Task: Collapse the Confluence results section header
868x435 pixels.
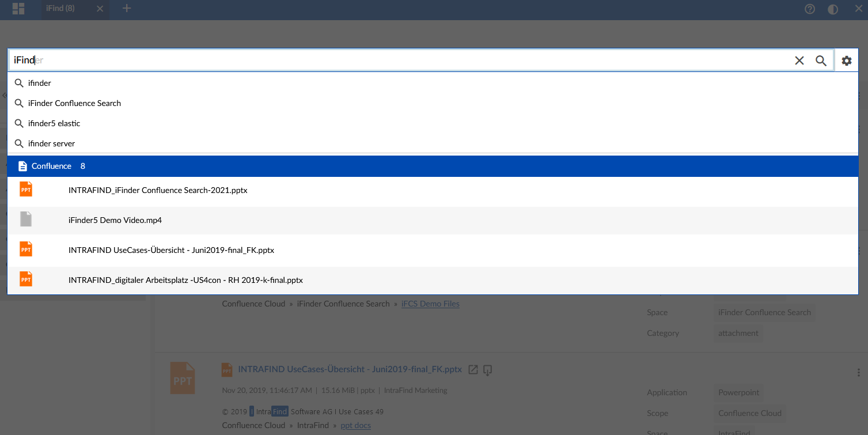Action: 51,166
